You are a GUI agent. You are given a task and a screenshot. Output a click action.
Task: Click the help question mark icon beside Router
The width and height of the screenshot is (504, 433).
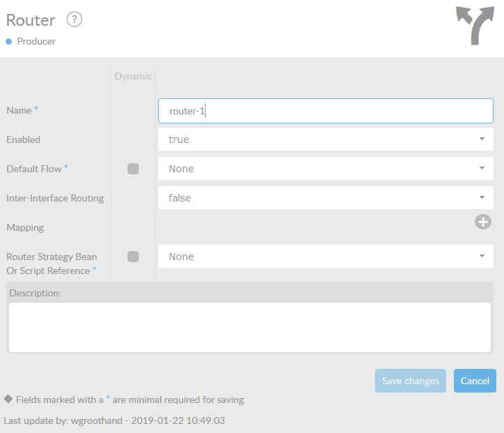click(75, 20)
